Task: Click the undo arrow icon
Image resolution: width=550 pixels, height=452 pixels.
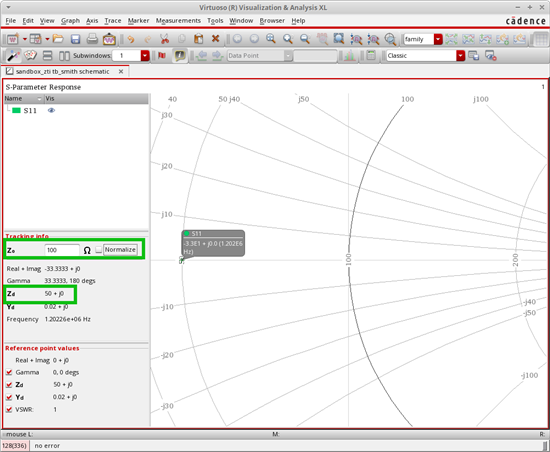Action: 131,39
